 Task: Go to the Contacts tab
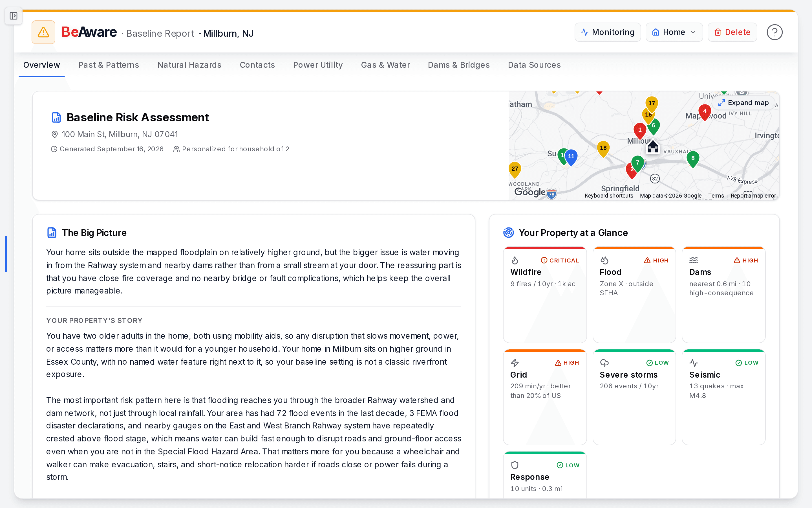click(x=257, y=65)
